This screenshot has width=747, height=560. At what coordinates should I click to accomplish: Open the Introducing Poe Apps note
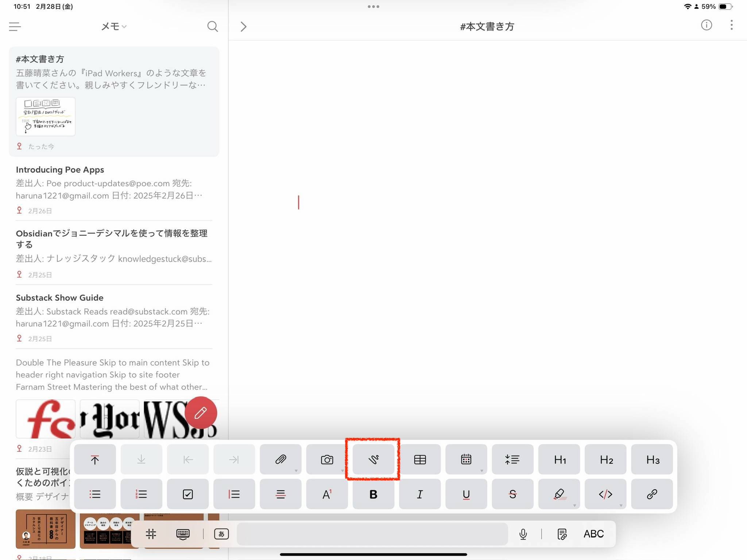pos(114,189)
